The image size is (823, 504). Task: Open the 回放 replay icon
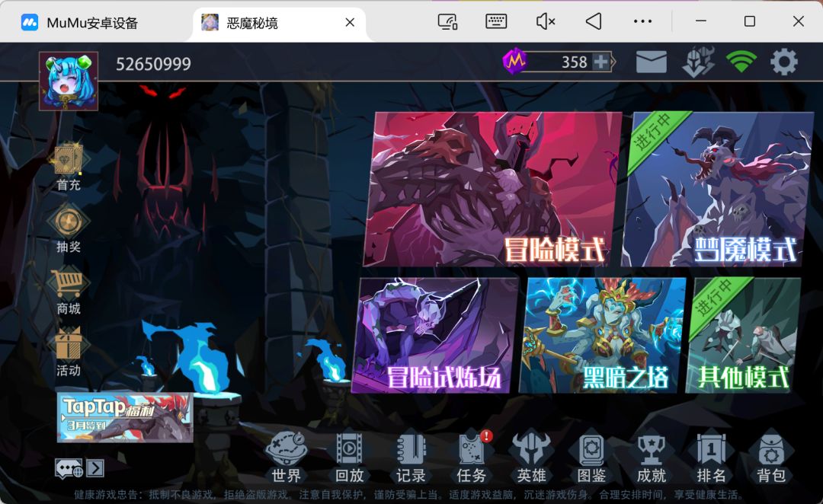coord(349,458)
